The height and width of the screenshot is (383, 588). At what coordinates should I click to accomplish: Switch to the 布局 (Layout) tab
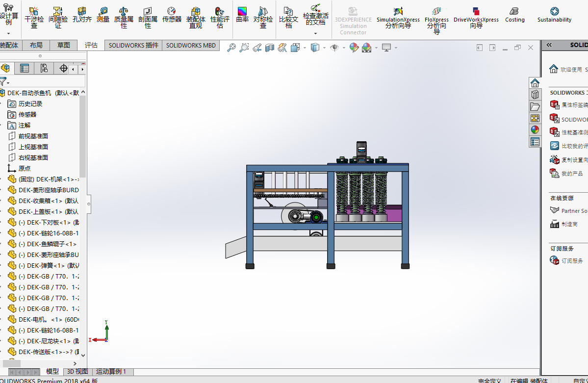(36, 46)
